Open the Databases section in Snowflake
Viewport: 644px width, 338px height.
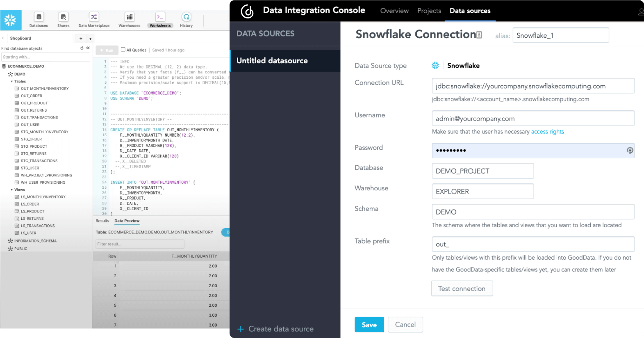39,19
